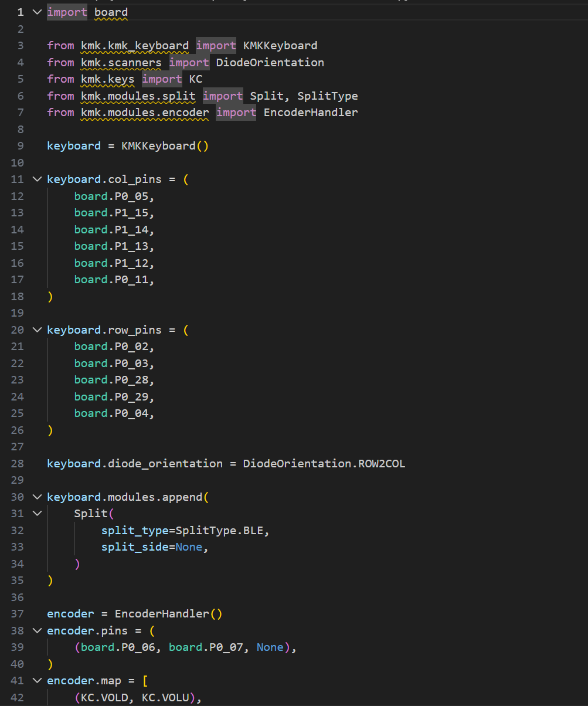
Task: Click the kmk.scanners module name
Action: [121, 62]
